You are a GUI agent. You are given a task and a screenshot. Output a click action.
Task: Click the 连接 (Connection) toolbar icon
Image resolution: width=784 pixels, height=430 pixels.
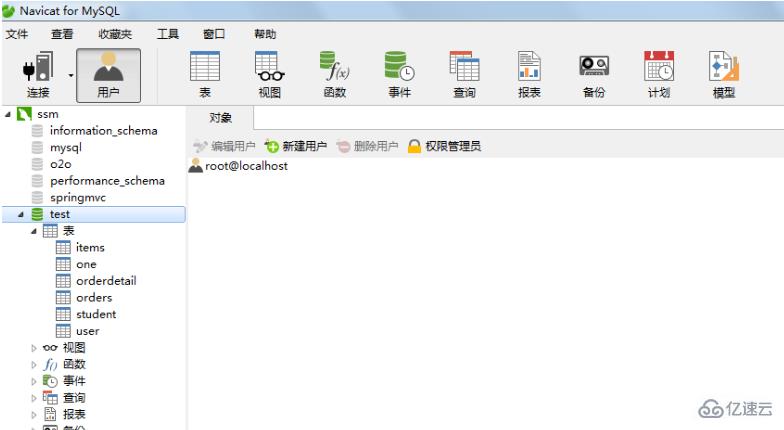click(x=38, y=74)
